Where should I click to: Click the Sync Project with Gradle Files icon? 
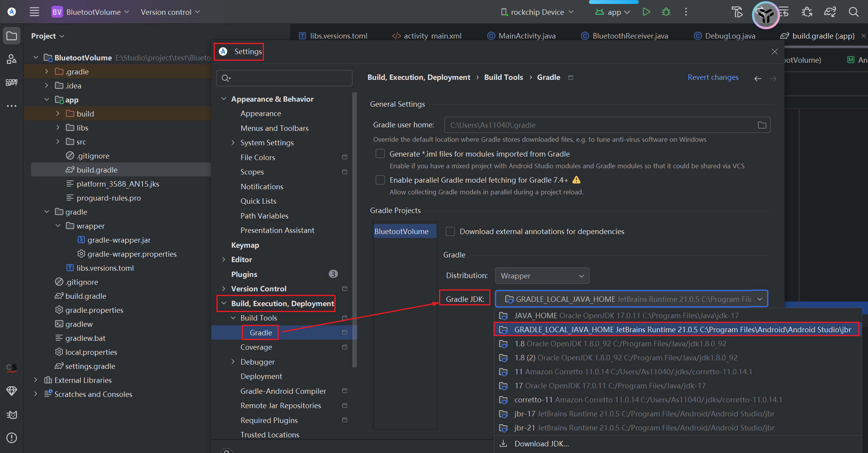click(830, 12)
